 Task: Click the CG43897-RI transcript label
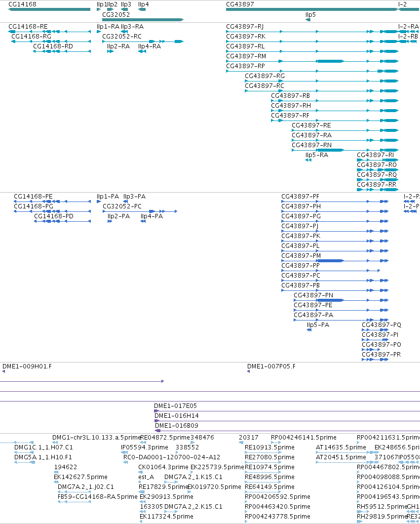coord(375,155)
